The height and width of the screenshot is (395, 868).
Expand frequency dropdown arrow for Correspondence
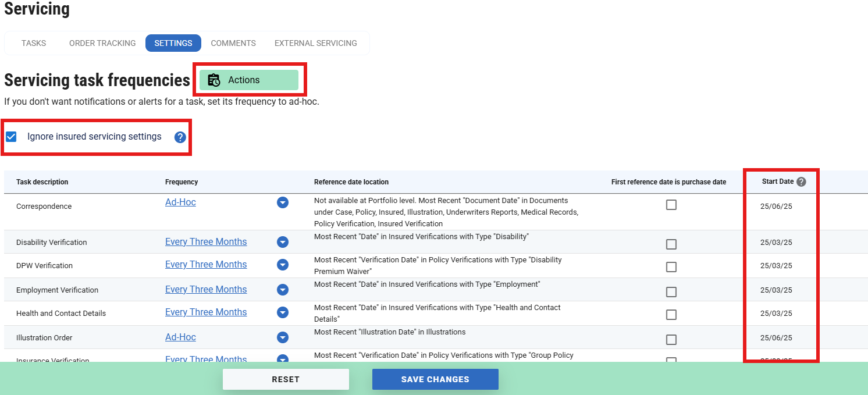(x=283, y=202)
